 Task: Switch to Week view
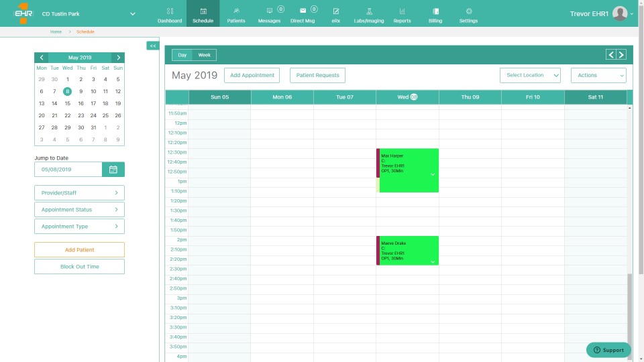point(204,55)
